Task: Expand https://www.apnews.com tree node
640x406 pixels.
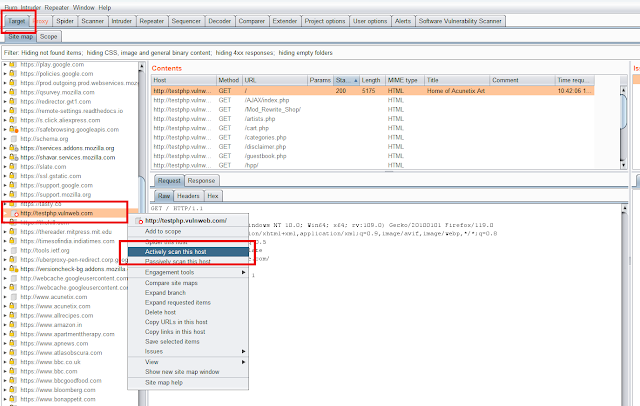Action: pos(5,343)
